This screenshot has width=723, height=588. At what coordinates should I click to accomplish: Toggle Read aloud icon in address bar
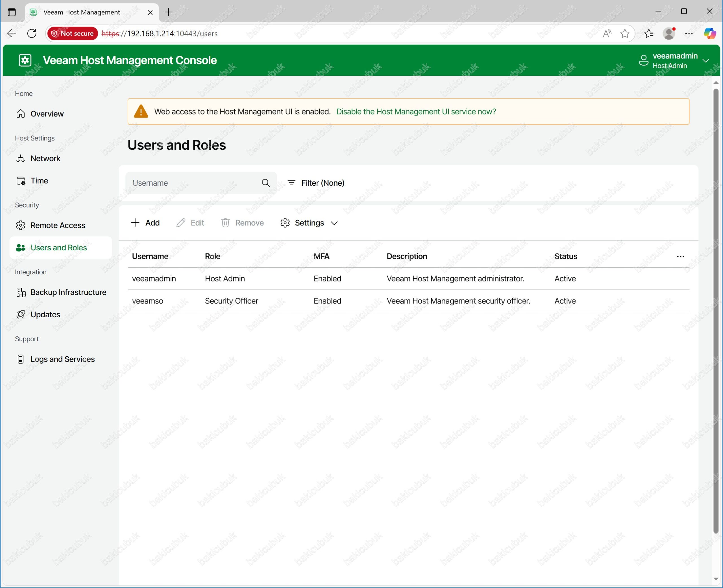(607, 33)
